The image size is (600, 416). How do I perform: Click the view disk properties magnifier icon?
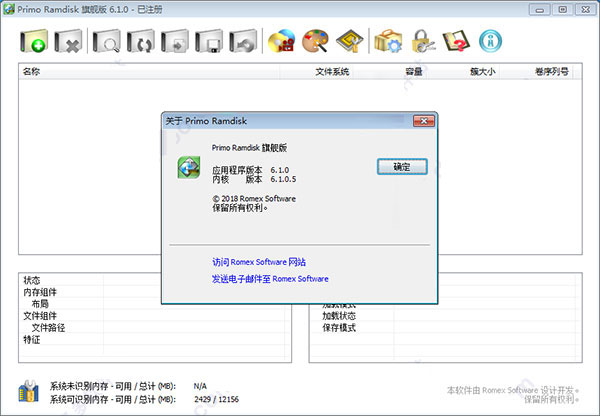(106, 41)
